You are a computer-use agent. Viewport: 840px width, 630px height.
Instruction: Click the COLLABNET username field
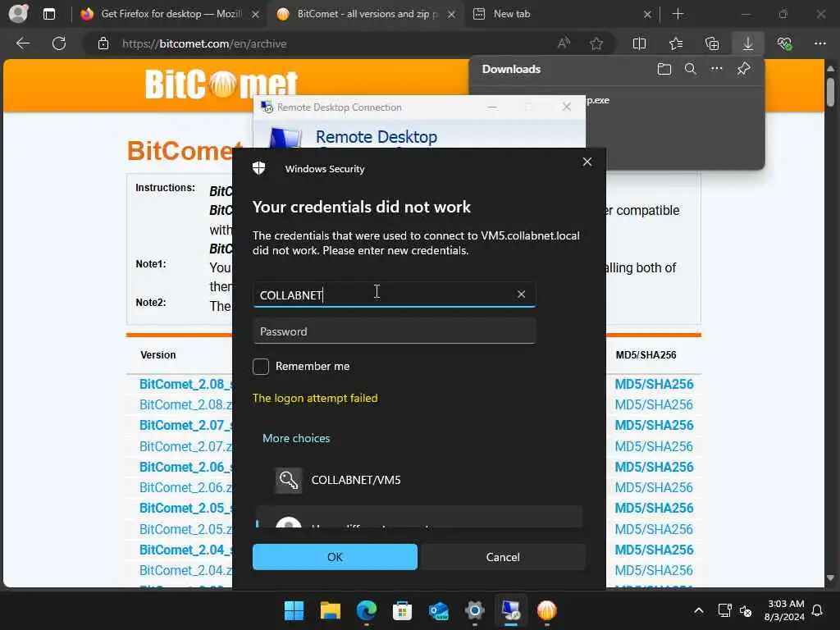395,294
